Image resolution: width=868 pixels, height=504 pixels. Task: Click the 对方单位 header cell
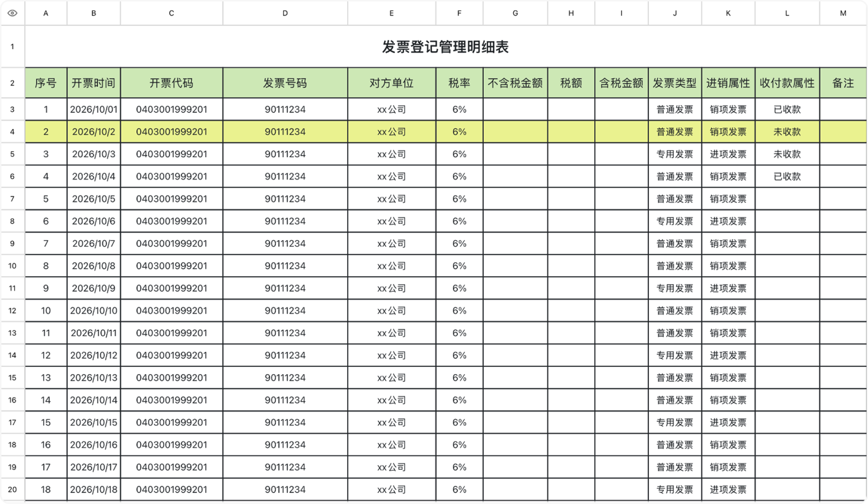[392, 83]
